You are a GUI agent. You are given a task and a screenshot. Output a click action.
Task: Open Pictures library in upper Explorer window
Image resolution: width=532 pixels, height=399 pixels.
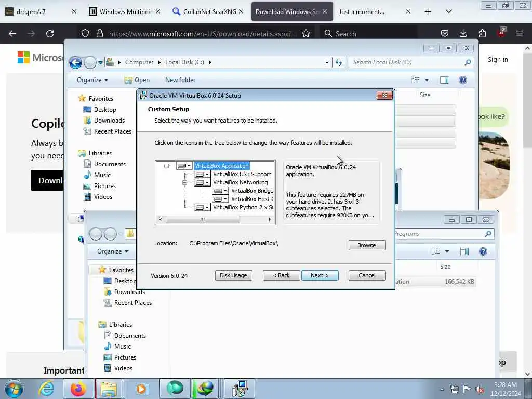100,186
